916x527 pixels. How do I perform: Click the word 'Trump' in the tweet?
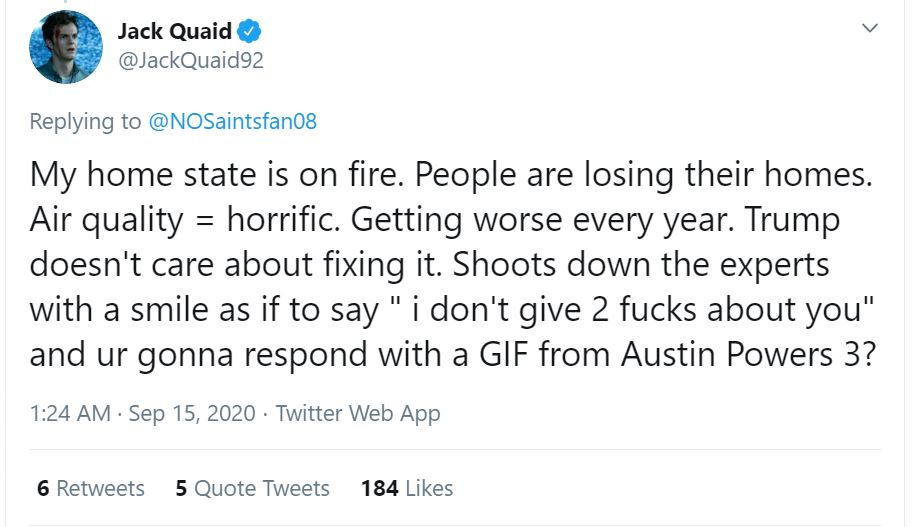click(x=807, y=220)
